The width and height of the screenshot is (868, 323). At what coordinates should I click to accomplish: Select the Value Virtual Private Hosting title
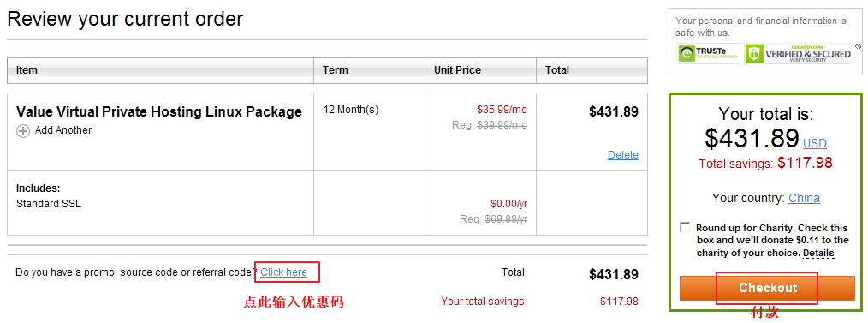[159, 112]
